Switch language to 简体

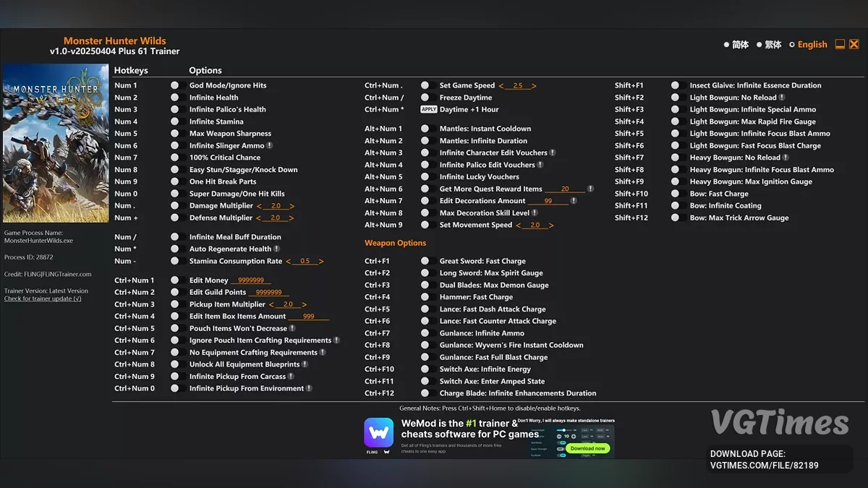point(737,44)
